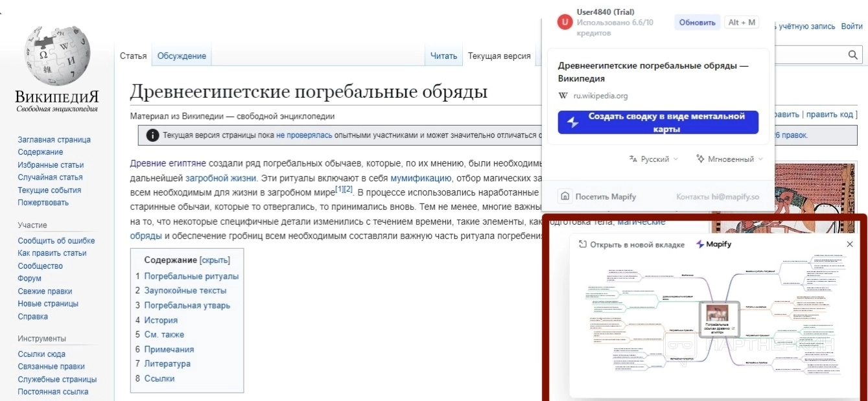This screenshot has height=401, width=868.
Task: Click the Обновить upgrade button
Action: (697, 22)
